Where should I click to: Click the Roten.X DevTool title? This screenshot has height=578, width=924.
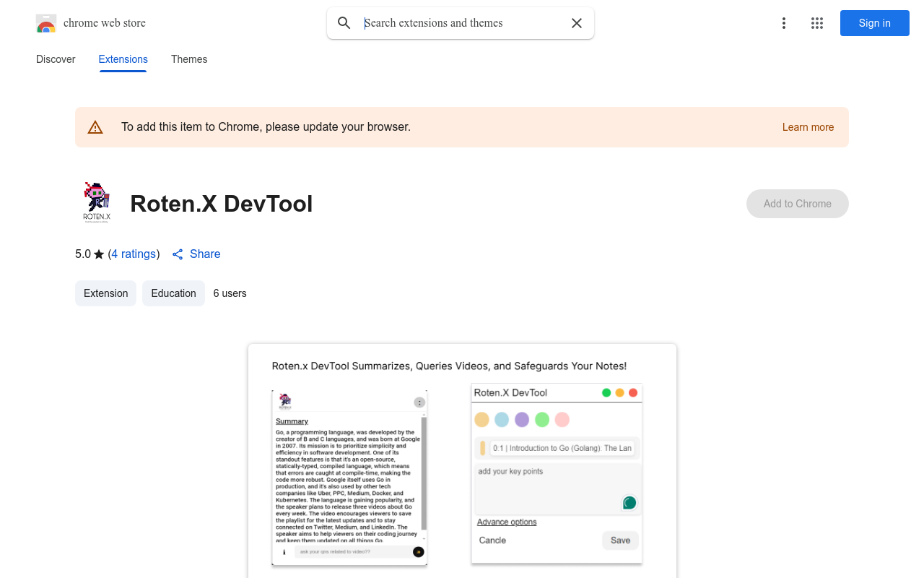point(222,204)
